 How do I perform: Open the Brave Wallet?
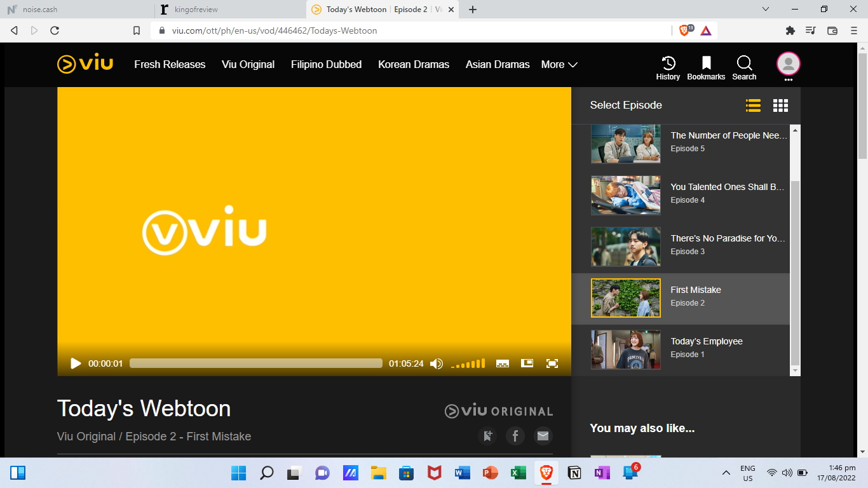coord(832,30)
